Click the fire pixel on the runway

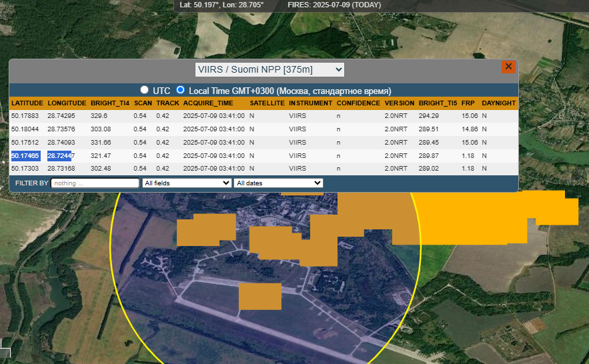click(x=260, y=297)
